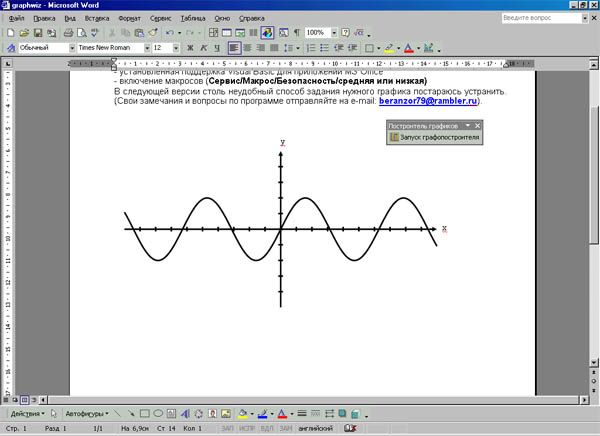
Task: Open the beranzor79@rambler.ru email link
Action: (428, 101)
